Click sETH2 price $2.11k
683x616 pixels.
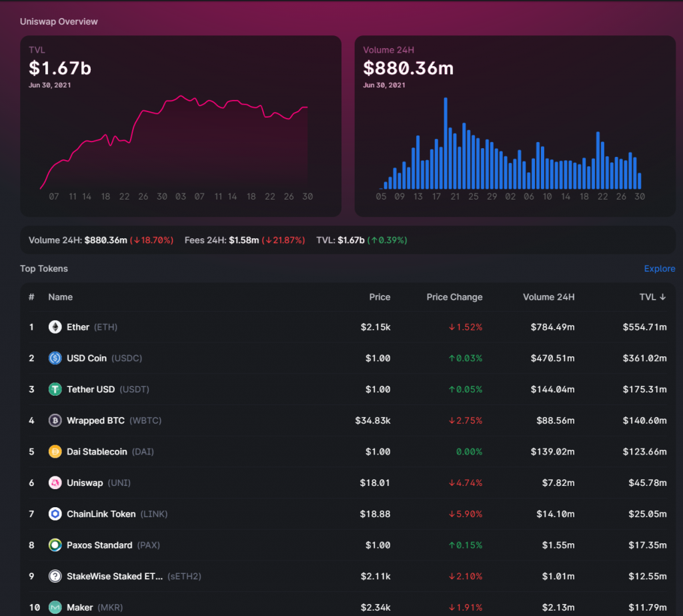pos(376,576)
